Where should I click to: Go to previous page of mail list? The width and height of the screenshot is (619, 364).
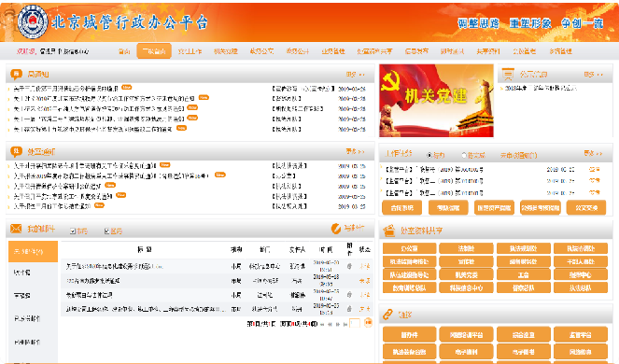(330, 324)
